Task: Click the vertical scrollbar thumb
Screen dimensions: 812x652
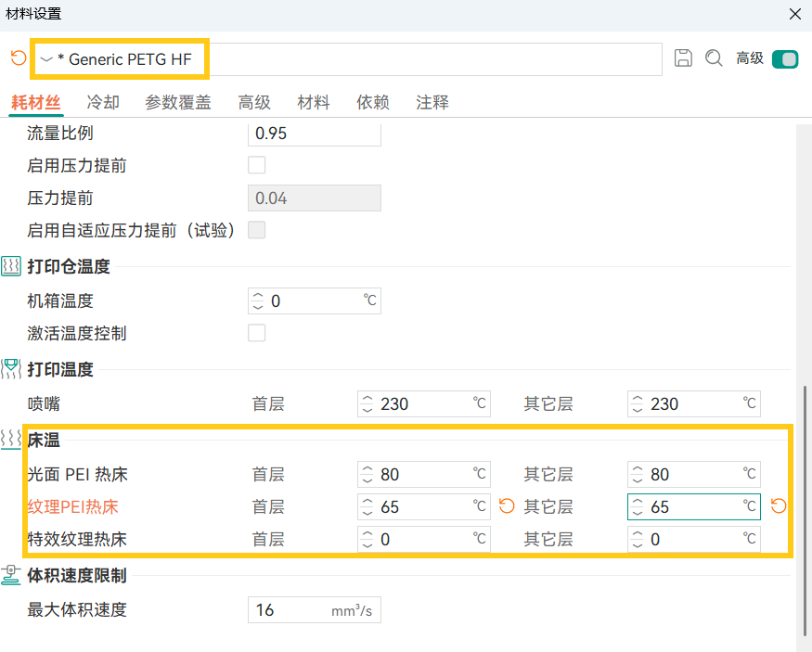Action: click(x=805, y=511)
